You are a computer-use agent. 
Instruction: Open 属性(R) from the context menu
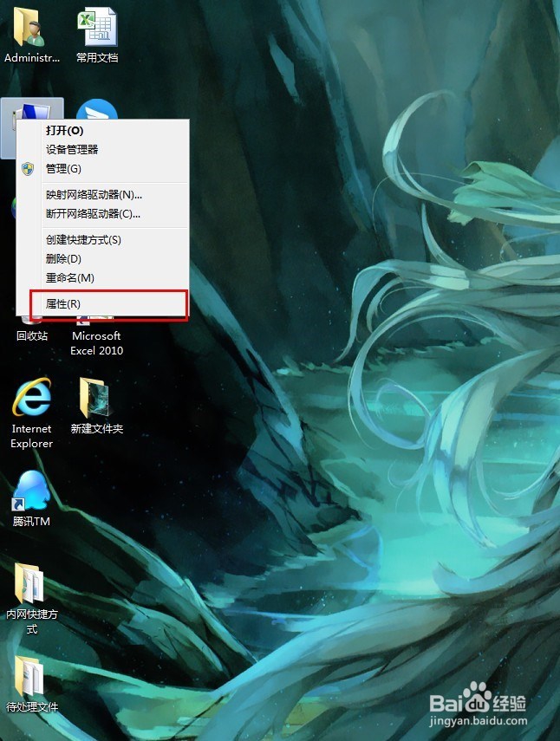coord(102,304)
